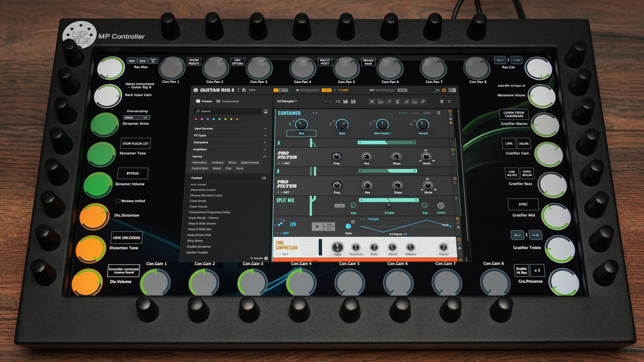Shuffle presets with the random icon
The width and height of the screenshot is (644, 362).
(x=337, y=101)
